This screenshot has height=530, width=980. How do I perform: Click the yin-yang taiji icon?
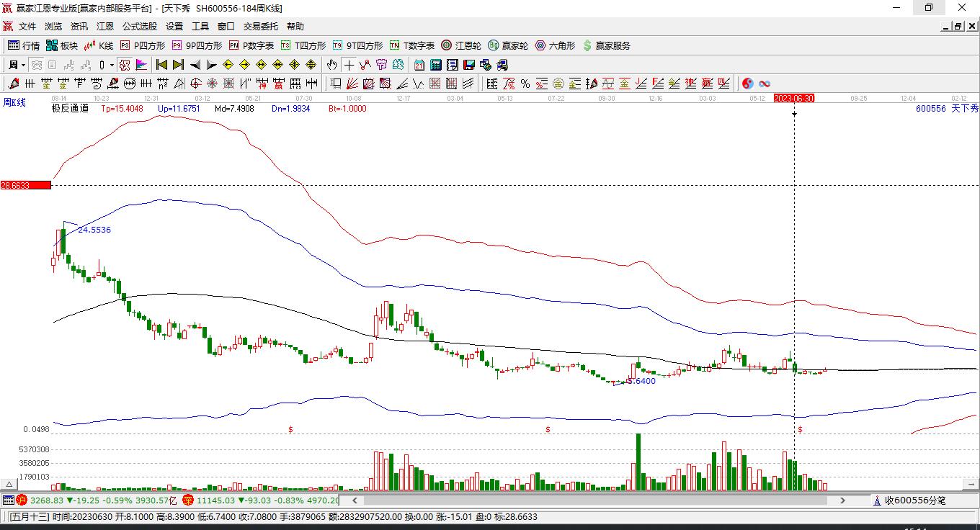point(747,84)
